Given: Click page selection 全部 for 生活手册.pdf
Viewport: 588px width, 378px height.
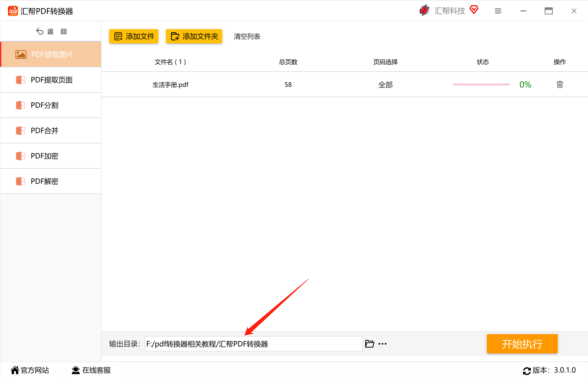Looking at the screenshot, I should point(385,85).
